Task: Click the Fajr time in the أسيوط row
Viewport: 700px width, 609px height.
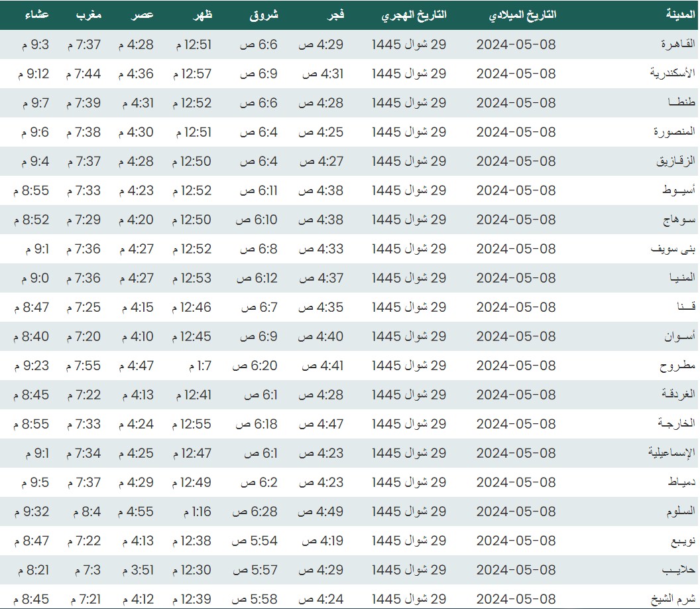Action: pos(321,190)
